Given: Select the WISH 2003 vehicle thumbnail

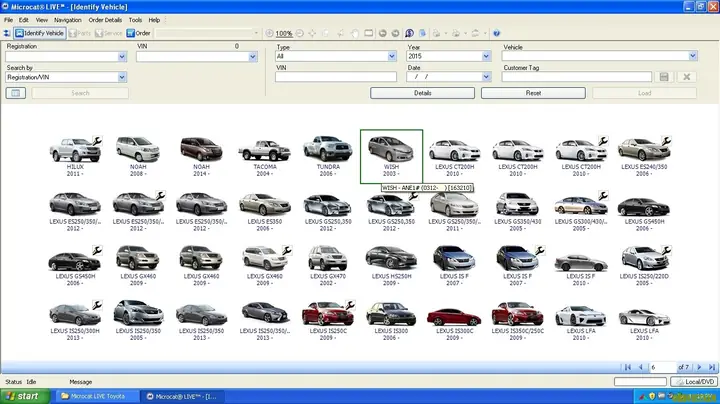Looking at the screenshot, I should coord(391,156).
